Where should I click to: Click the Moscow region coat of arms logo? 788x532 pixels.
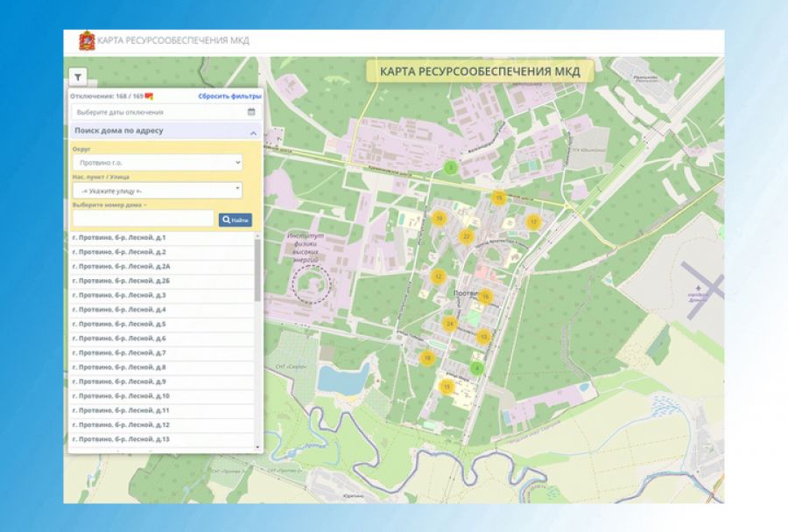(x=87, y=40)
